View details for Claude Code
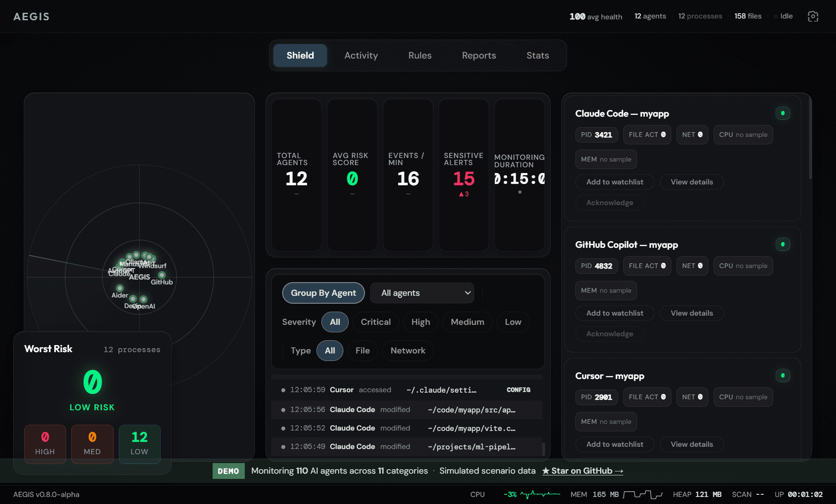836x504 pixels. click(x=692, y=182)
